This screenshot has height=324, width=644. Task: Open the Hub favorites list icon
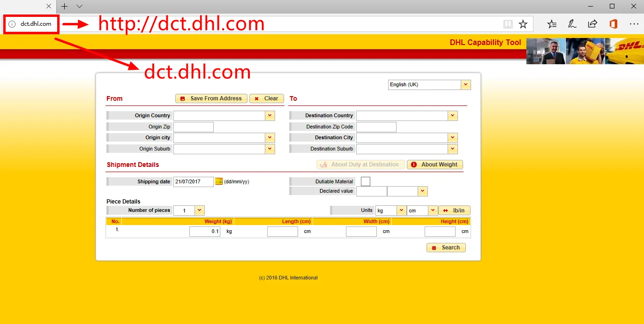tap(552, 24)
